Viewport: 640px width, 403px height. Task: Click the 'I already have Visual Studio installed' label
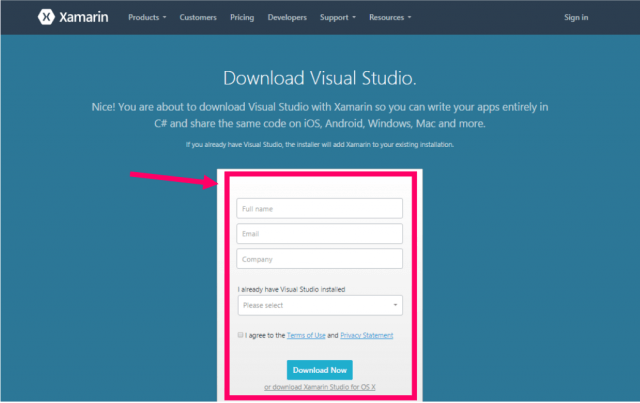tap(291, 289)
